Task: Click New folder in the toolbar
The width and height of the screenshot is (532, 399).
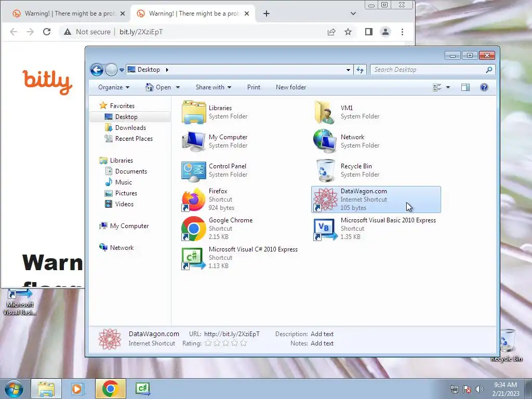Action: click(291, 87)
